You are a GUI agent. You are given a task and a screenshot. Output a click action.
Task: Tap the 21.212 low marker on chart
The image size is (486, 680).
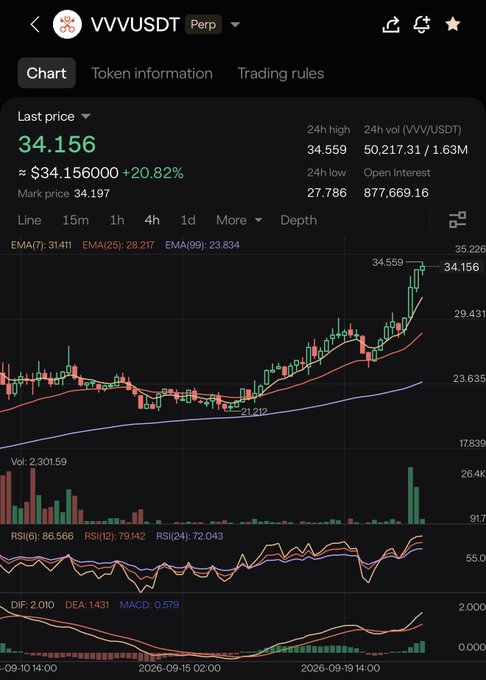tap(254, 411)
